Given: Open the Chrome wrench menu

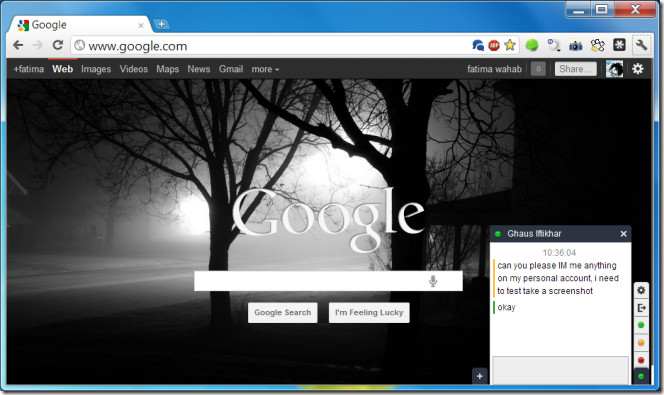Looking at the screenshot, I should pos(641,45).
